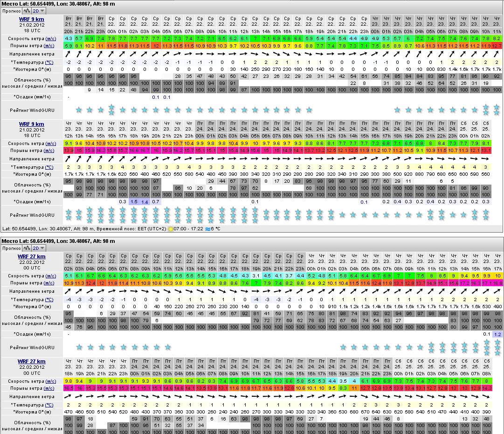The height and width of the screenshot is (434, 504).
Task: Click the °C unit link in the first Температура row
Action: coord(49,62)
